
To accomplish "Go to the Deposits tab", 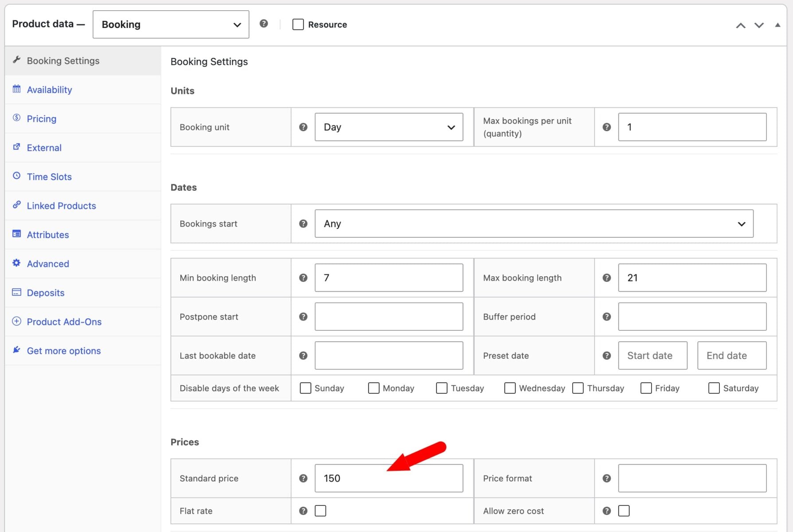I will 82,293.
